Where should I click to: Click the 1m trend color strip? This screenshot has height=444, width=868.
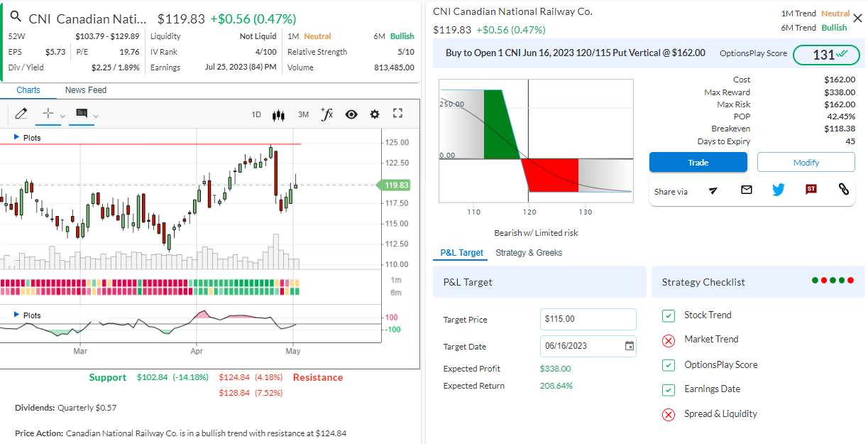pyautogui.click(x=150, y=283)
